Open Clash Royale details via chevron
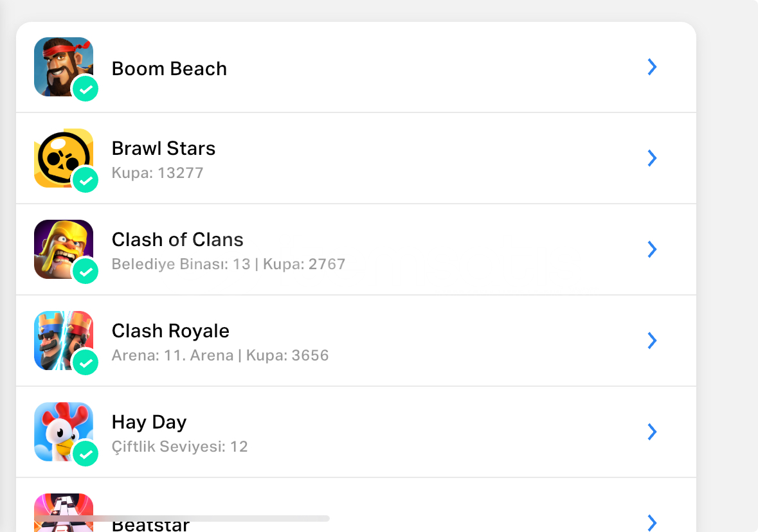Viewport: 758px width, 532px height. (652, 341)
